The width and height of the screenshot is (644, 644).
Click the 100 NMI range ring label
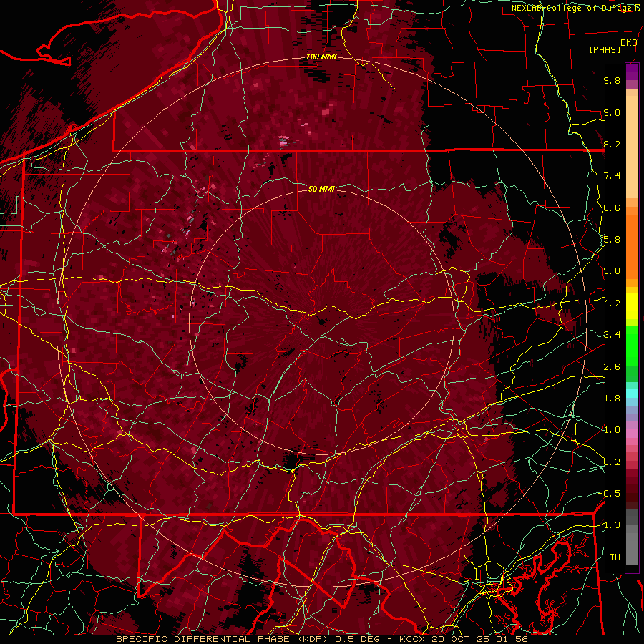click(321, 57)
